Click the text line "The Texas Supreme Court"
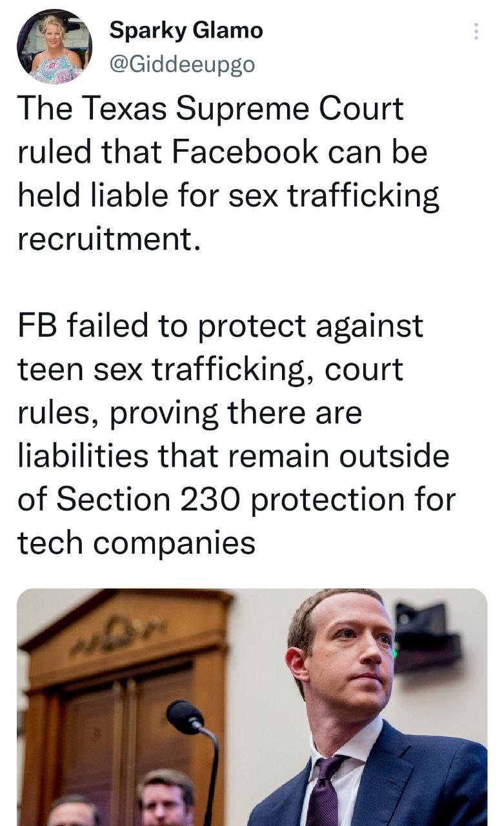Screen dimensions: 504x826 (210, 108)
